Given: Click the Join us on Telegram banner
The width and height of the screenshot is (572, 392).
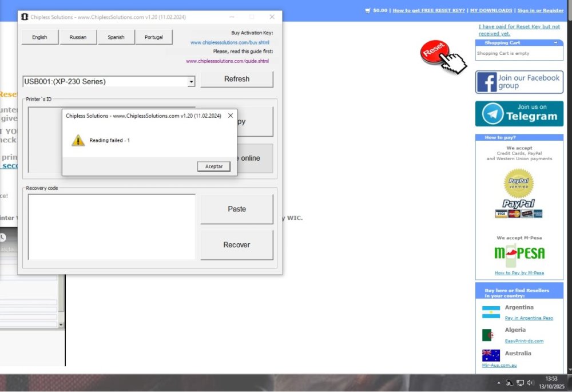Looking at the screenshot, I should pos(519,113).
